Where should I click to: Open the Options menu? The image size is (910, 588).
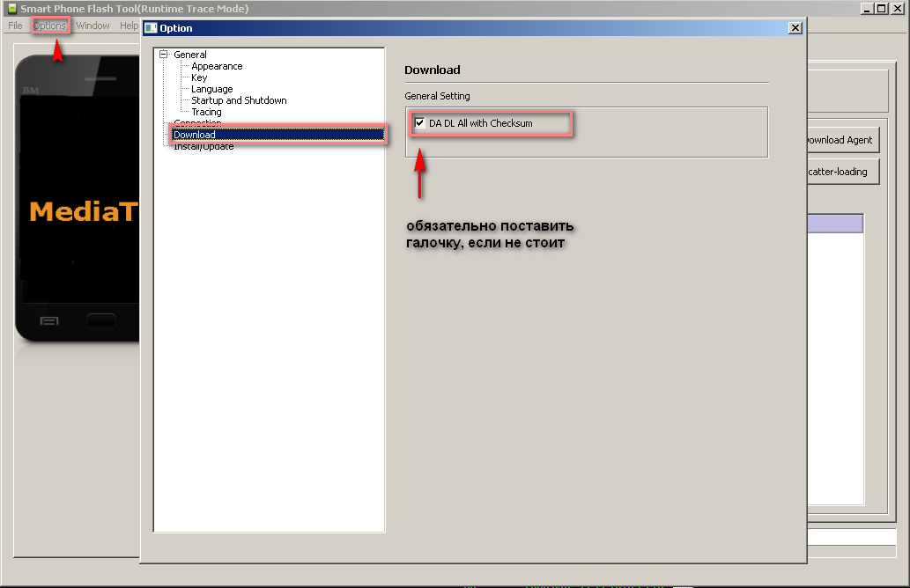49,26
